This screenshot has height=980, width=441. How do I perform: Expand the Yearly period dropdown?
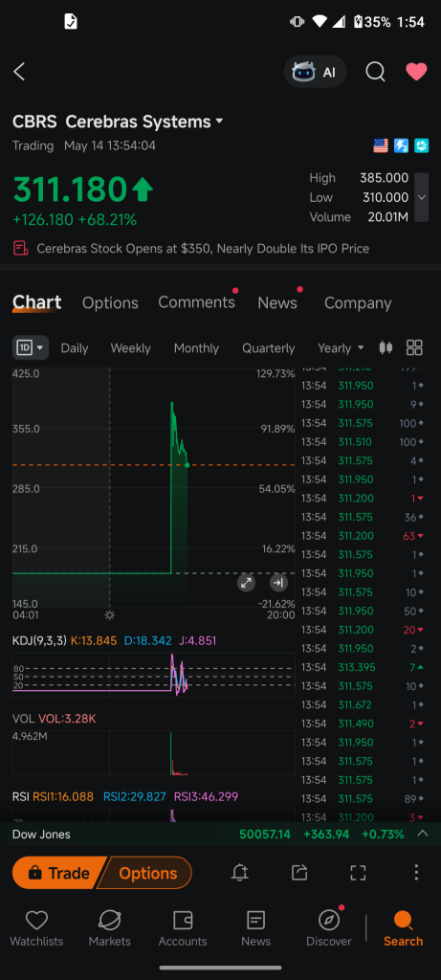(x=342, y=348)
